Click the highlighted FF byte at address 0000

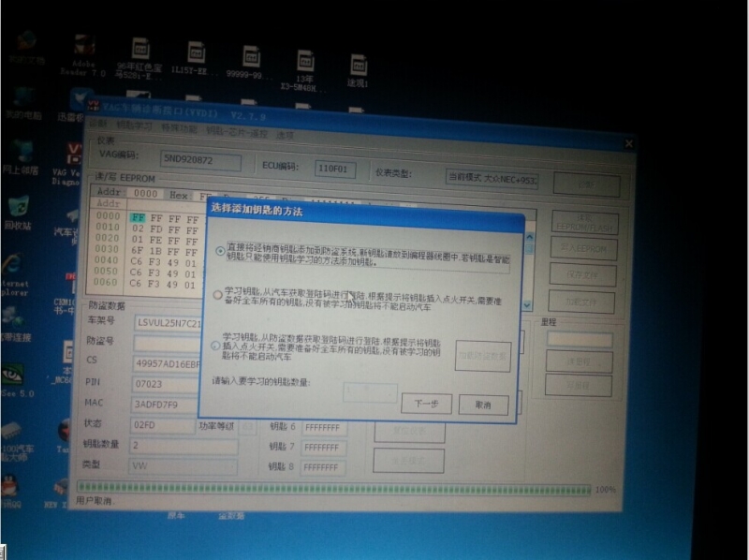138,218
